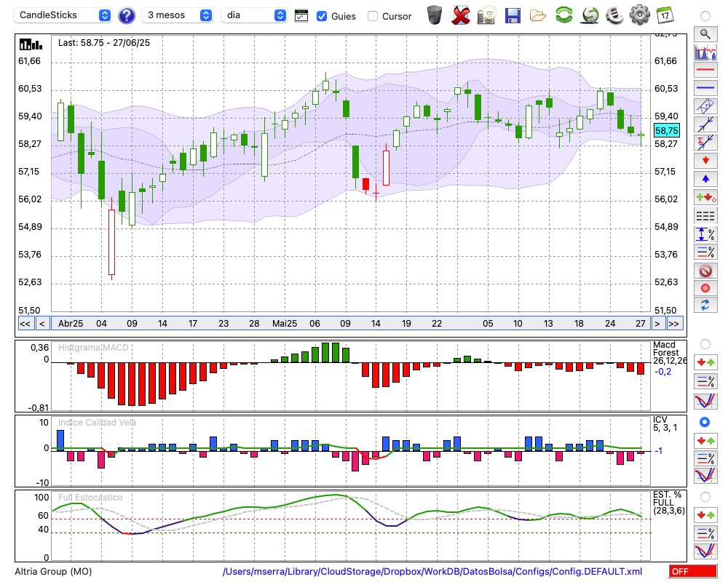Select the blue horizontal line tool
728x582 pixels.
pyautogui.click(x=705, y=88)
